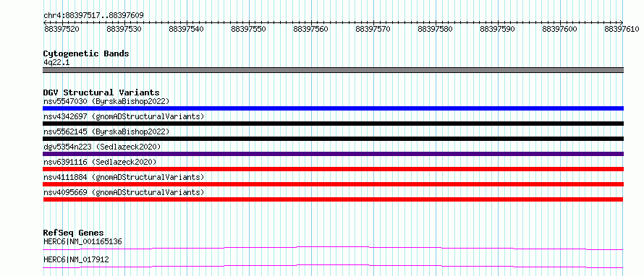
Task: Open gene label HERC6|NM_001165136
Action: [x=82, y=241]
